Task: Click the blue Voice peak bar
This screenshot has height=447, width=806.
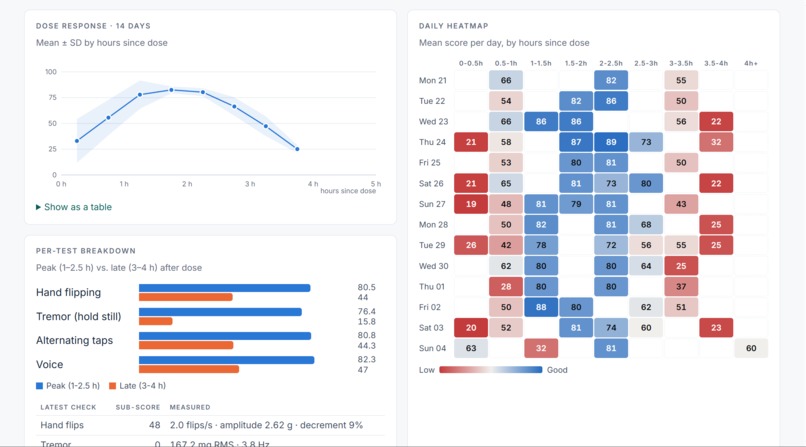Action: pyautogui.click(x=227, y=360)
